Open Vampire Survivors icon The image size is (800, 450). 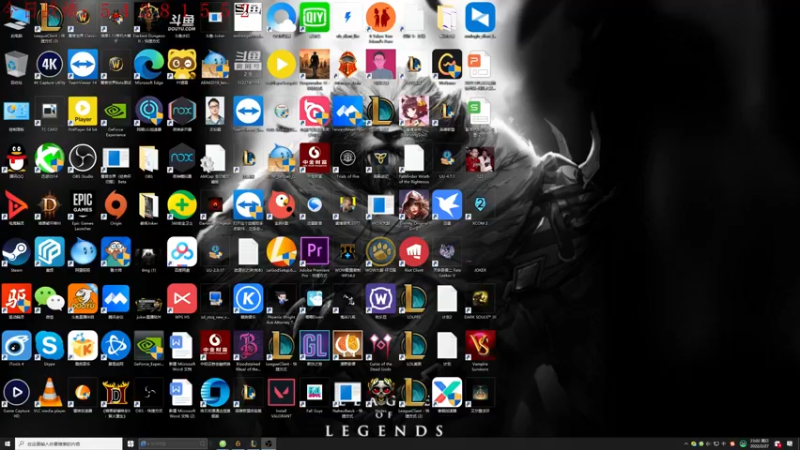(x=480, y=346)
